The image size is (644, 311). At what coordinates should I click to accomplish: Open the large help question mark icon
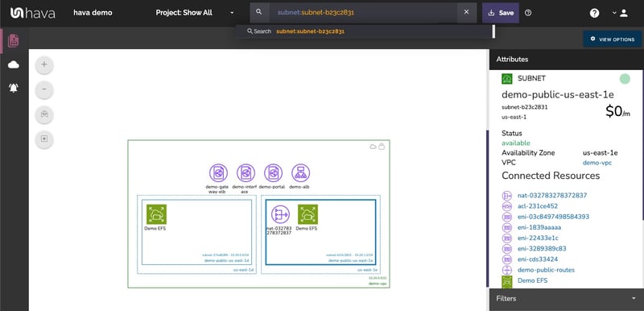pos(594,13)
